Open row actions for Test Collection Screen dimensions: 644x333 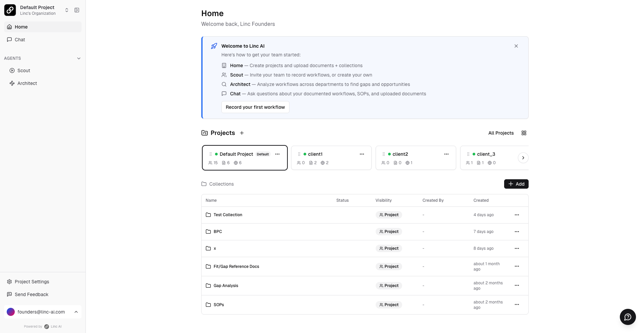517,215
